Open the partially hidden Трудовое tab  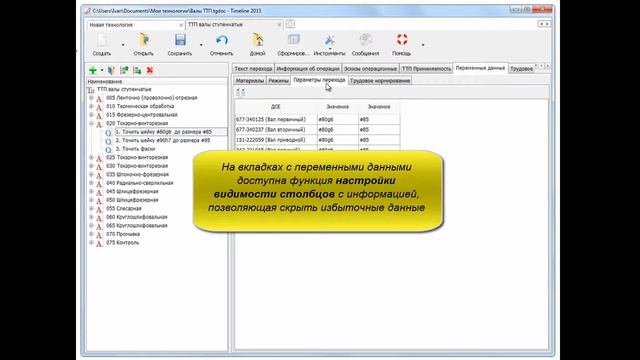(x=521, y=69)
